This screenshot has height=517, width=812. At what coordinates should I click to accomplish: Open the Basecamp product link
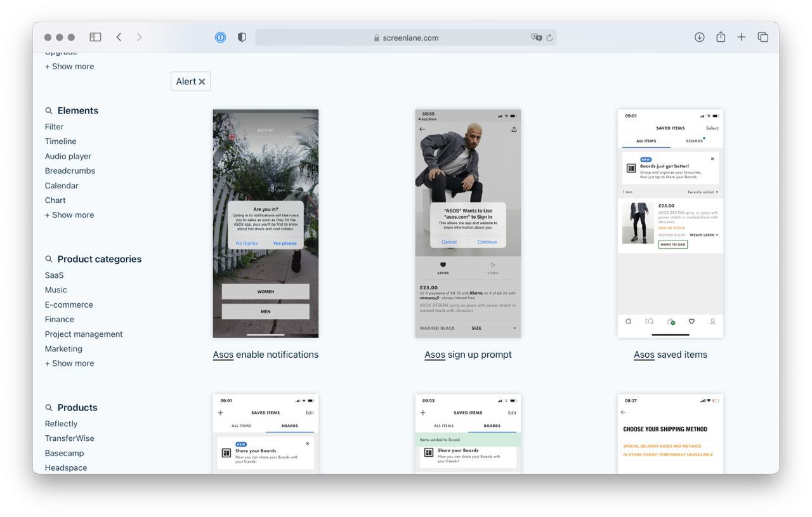pyautogui.click(x=64, y=453)
